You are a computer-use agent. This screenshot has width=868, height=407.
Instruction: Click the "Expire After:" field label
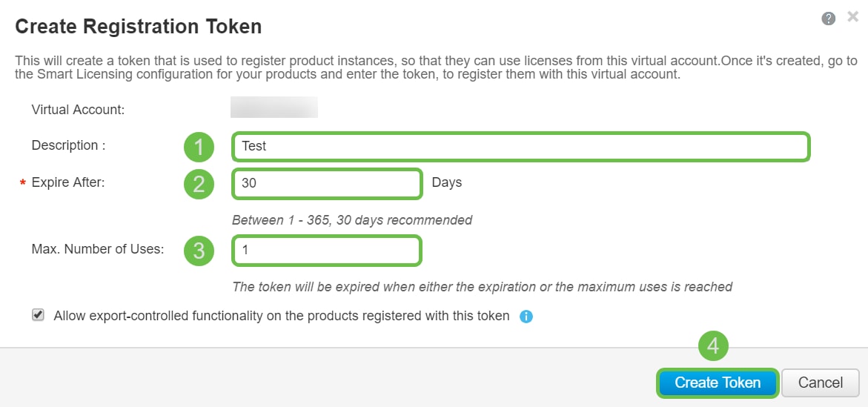[68, 182]
